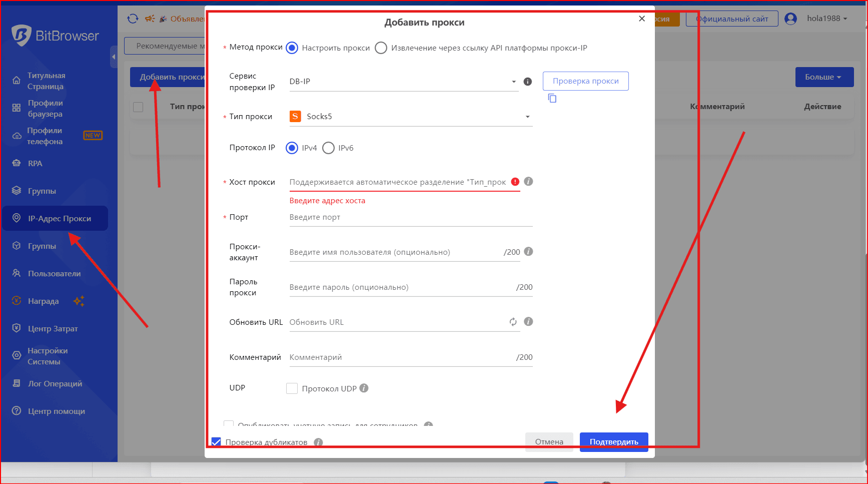Open the Больше dropdown button

point(824,77)
